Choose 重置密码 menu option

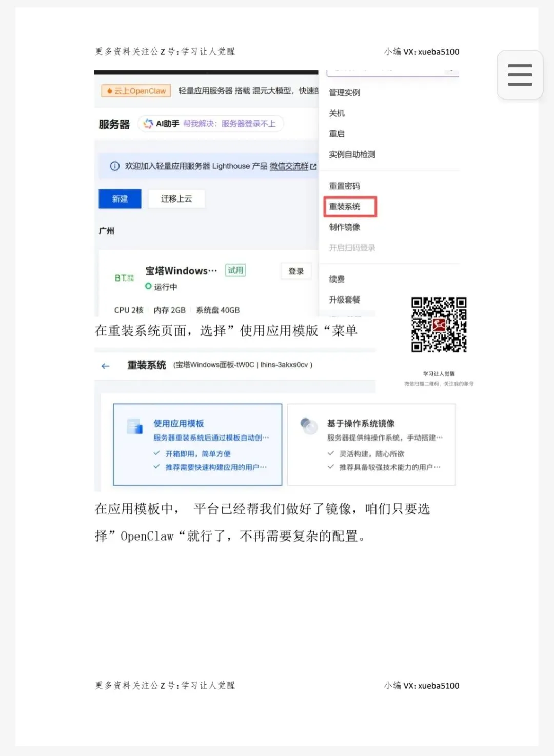[x=345, y=186]
